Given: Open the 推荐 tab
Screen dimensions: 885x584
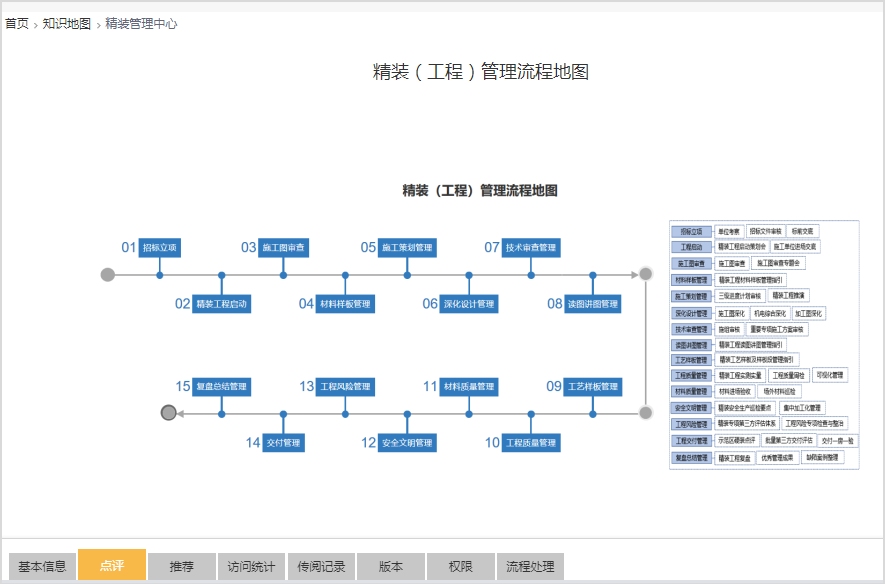Looking at the screenshot, I should point(181,566).
